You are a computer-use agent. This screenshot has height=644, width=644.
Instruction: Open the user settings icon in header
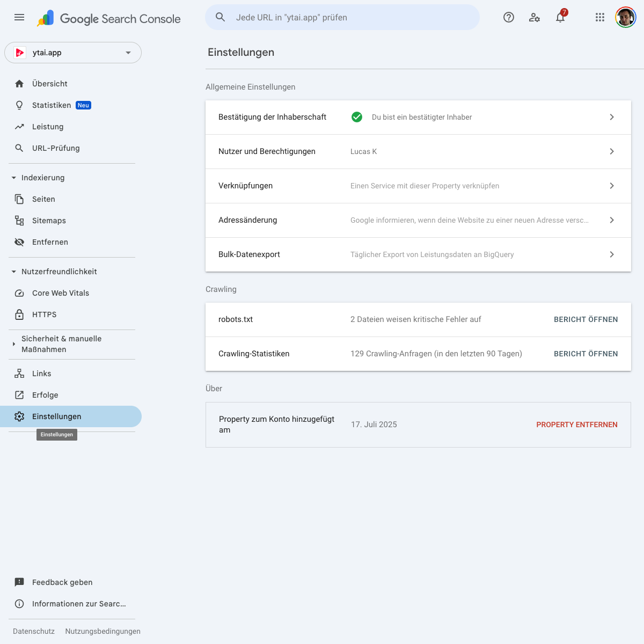(535, 17)
